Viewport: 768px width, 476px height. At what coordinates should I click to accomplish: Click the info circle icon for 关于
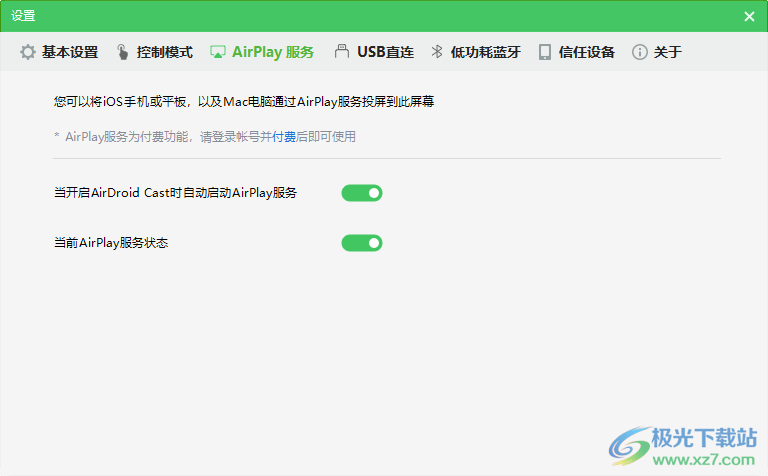[x=640, y=52]
